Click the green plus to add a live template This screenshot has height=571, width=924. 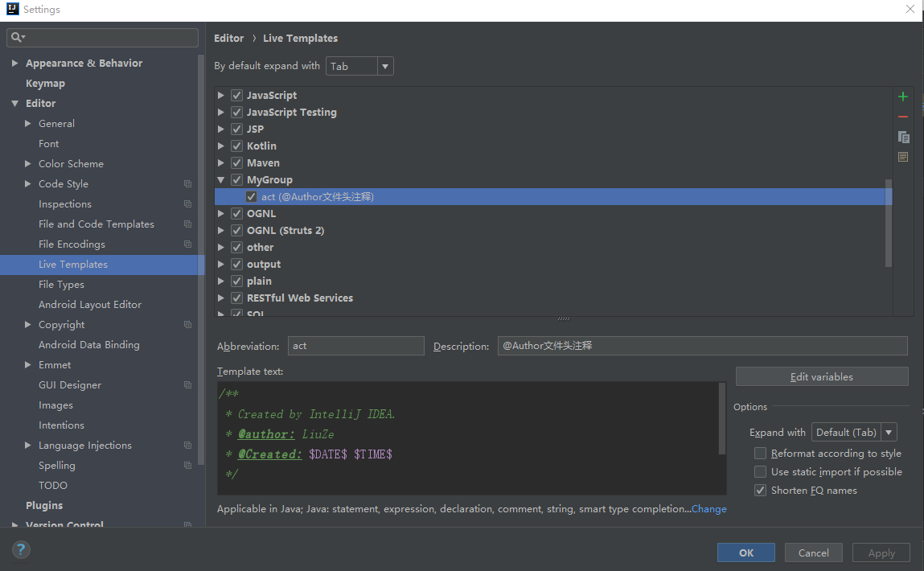click(902, 96)
